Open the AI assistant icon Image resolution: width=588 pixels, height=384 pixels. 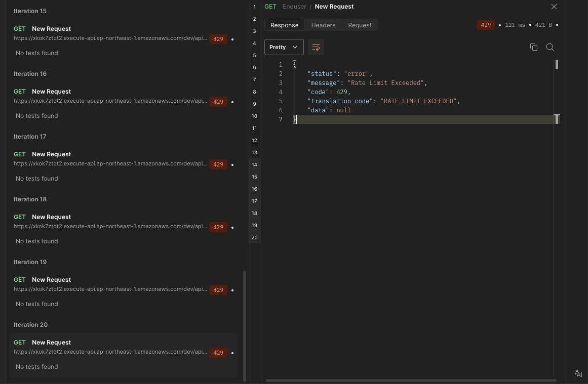point(578,374)
